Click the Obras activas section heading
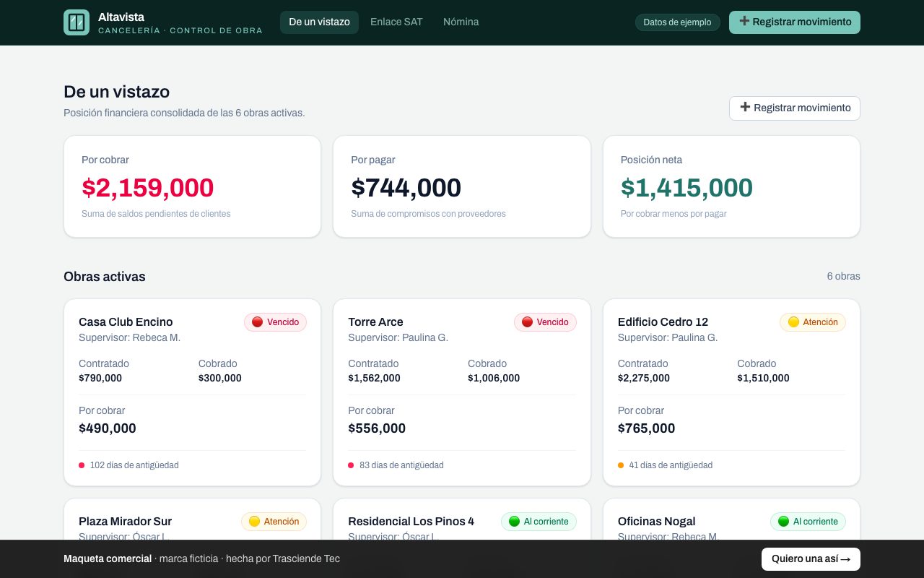Image resolution: width=924 pixels, height=578 pixels. [105, 277]
